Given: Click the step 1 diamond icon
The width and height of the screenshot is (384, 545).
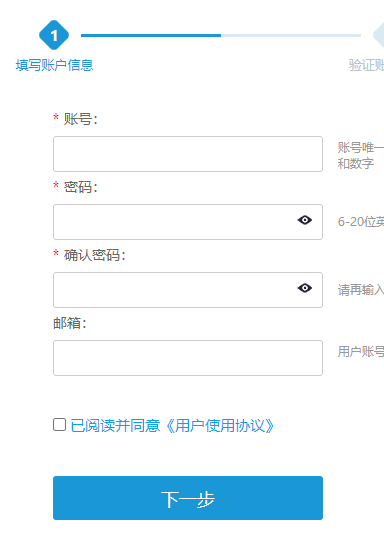Looking at the screenshot, I should click(x=54, y=35).
